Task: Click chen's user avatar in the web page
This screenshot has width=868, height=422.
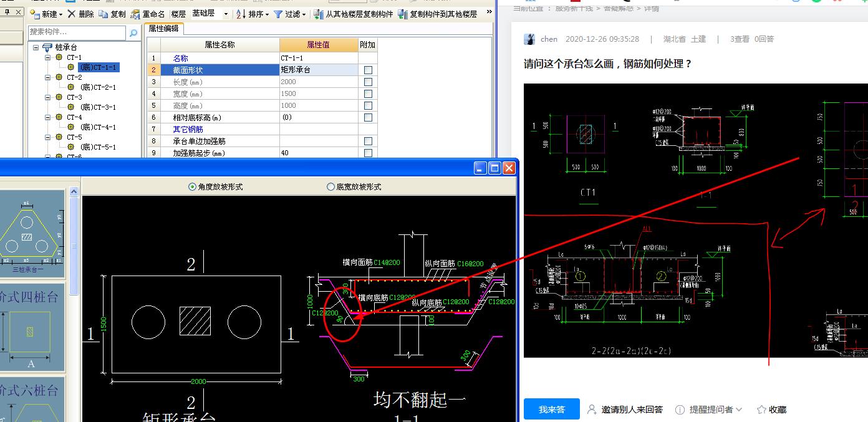Action: [529, 39]
